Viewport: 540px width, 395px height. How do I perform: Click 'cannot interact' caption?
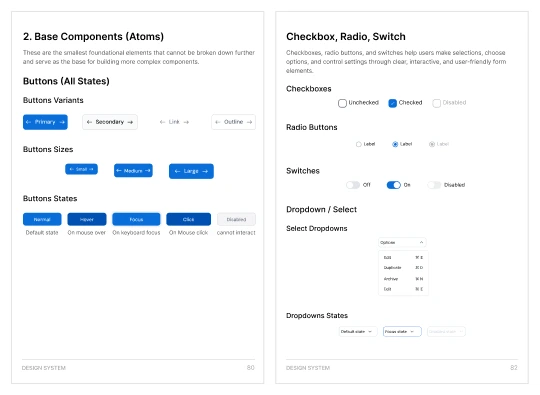pyautogui.click(x=236, y=232)
